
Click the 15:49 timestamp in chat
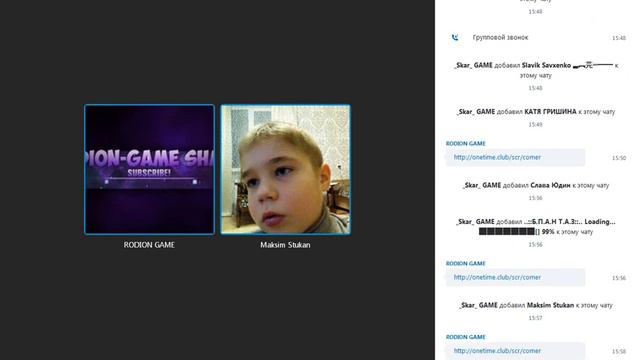pyautogui.click(x=535, y=124)
